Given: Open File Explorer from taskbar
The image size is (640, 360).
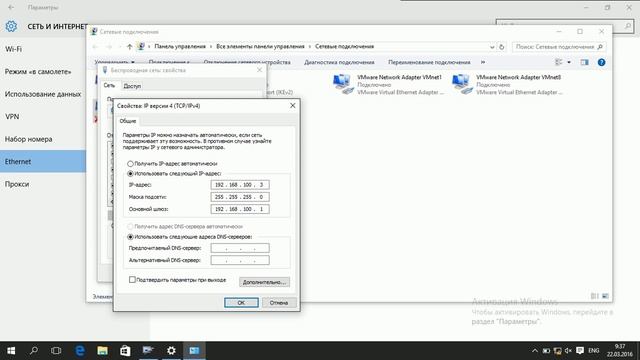Looking at the screenshot, I should [x=102, y=351].
